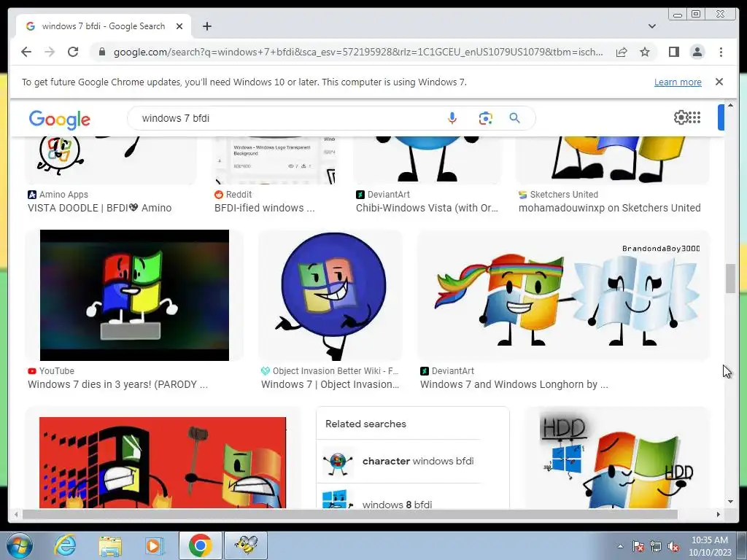Open Windows 7 and Longhorn DeviantArt image
Screen dimensions: 747x560
point(564,295)
